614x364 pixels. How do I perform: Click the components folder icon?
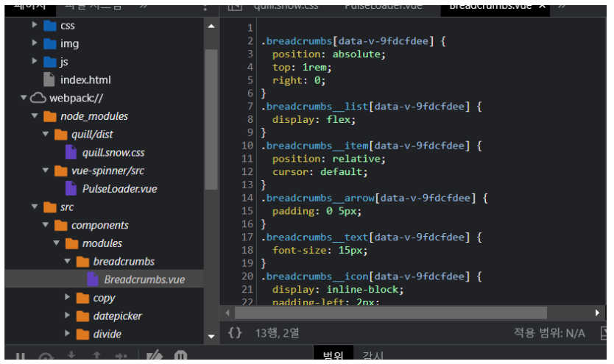click(60, 225)
